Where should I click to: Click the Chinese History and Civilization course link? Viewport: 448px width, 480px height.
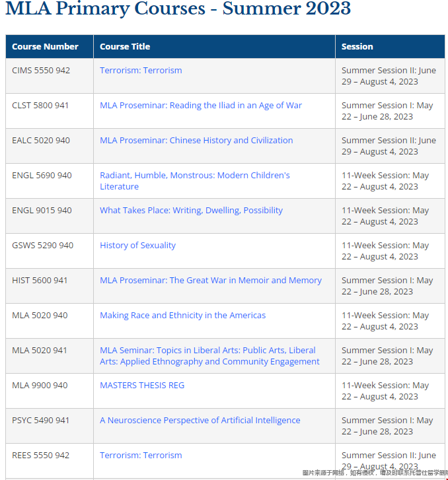coord(196,141)
